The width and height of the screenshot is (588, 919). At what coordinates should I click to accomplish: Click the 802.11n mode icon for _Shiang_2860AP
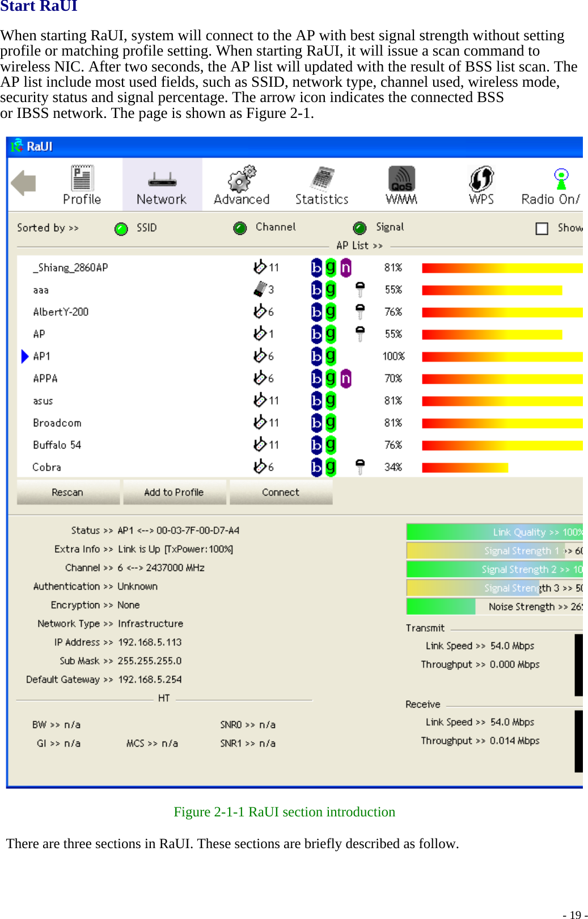coord(346,268)
